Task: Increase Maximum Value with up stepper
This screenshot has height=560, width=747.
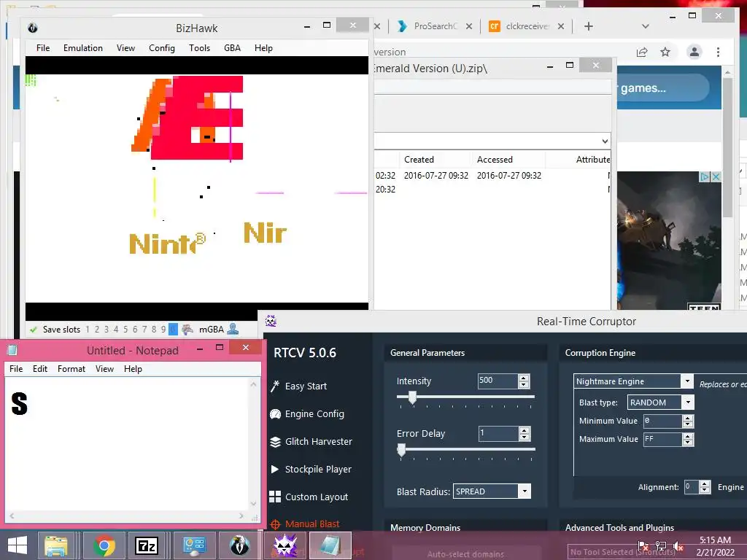Action: coord(687,436)
